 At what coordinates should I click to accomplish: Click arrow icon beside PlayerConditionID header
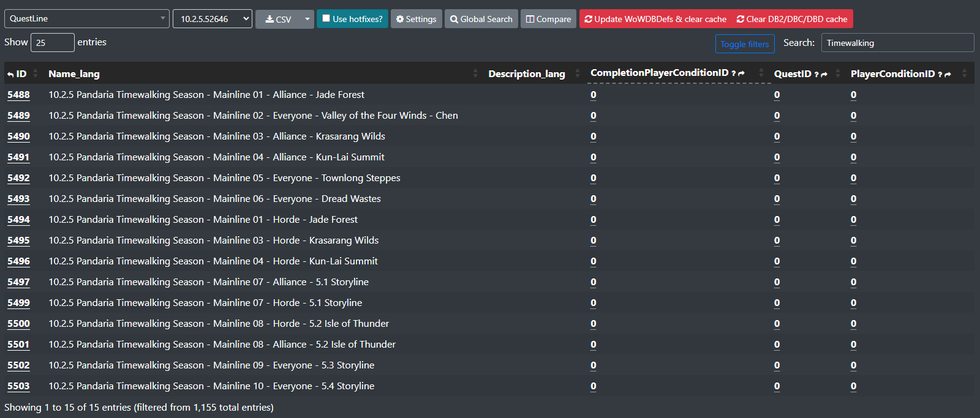click(948, 74)
